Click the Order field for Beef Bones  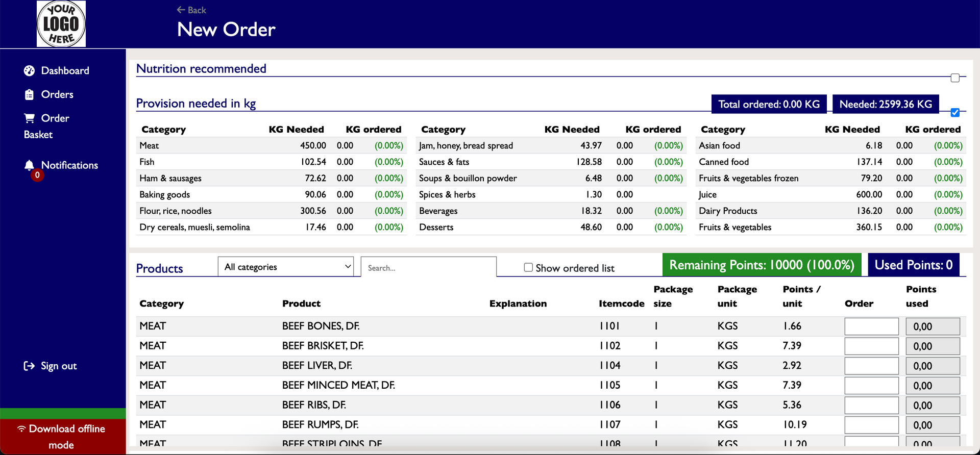871,326
